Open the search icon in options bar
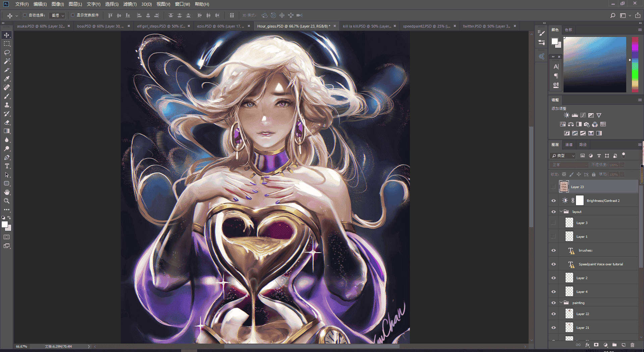The height and width of the screenshot is (352, 644). 613,15
